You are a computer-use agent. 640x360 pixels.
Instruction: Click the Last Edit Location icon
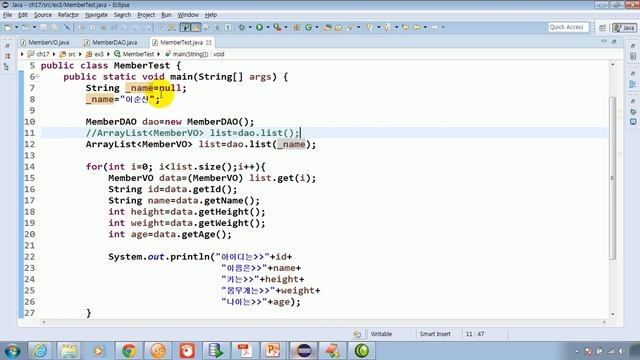coord(405,27)
